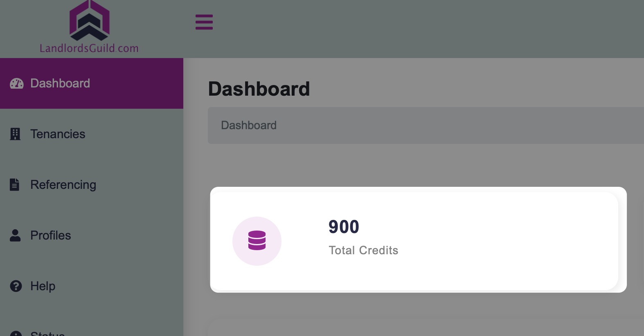This screenshot has width=644, height=336.
Task: Click the LandlordsGuild.com logo text
Action: click(89, 48)
